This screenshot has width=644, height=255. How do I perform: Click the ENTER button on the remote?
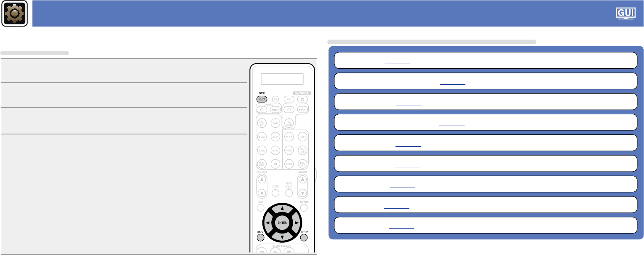pos(281,222)
